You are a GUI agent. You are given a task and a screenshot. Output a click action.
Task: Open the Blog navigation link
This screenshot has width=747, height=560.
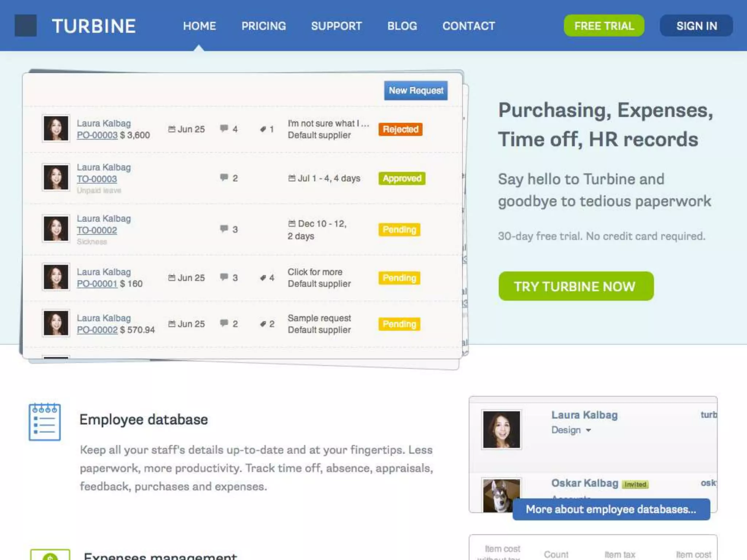(402, 26)
